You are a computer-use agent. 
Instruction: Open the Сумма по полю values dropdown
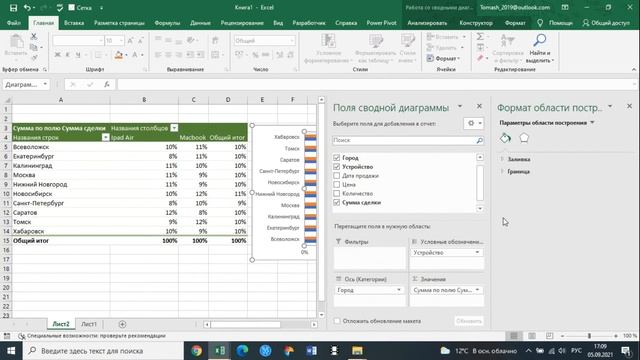477,290
